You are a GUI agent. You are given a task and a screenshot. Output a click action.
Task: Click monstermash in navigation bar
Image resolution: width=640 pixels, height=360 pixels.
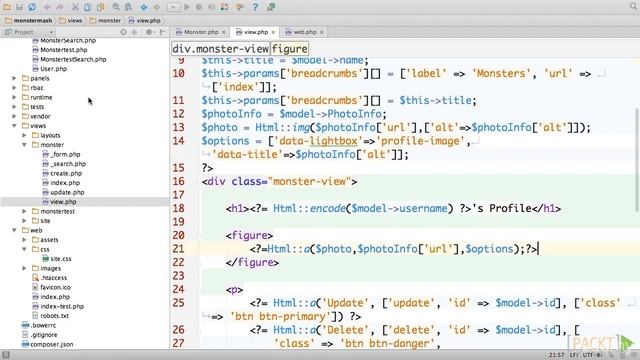(x=29, y=20)
